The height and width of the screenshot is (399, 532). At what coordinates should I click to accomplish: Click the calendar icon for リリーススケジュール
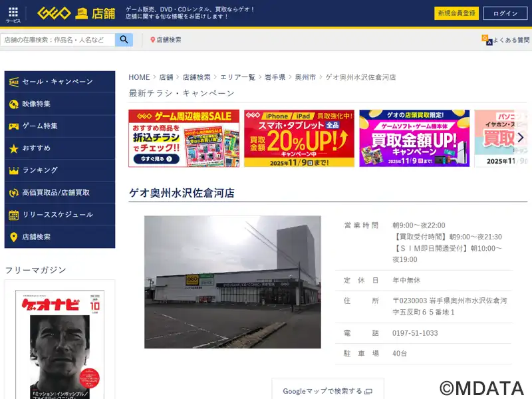point(13,215)
